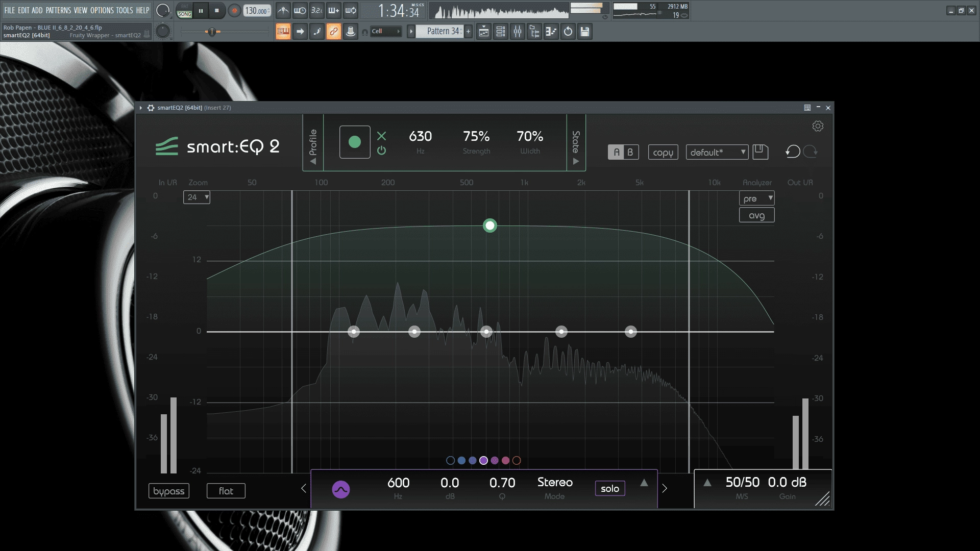Screen dimensions: 980x551
Task: Open the playlist view icon
Action: coord(484,32)
